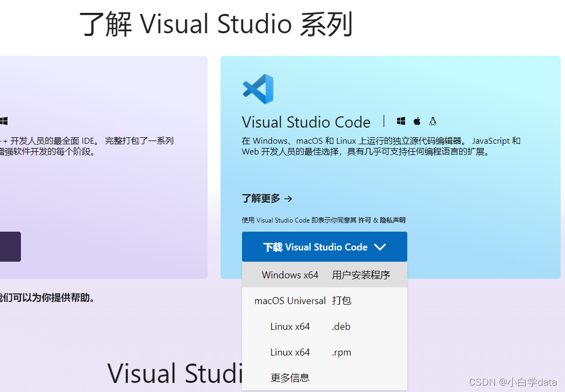This screenshot has height=392, width=565.
Task: Click the 了解 Visual Studio 系列 page title
Action: tap(216, 25)
